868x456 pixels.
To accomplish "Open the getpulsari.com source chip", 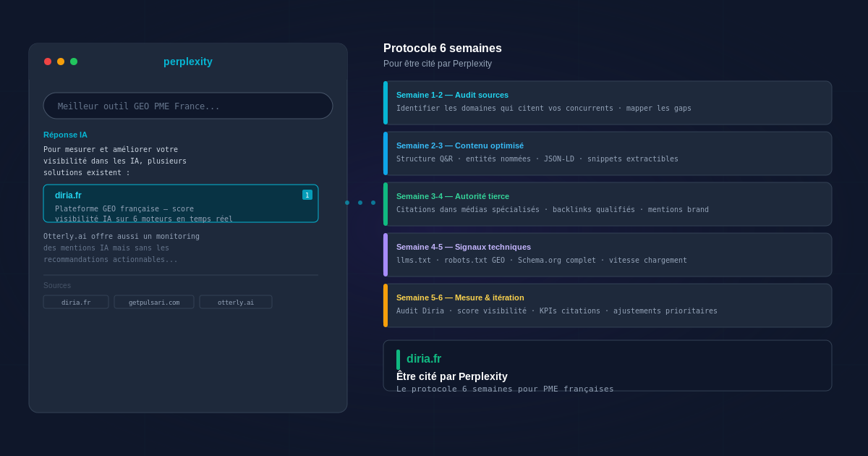I will pos(154,302).
